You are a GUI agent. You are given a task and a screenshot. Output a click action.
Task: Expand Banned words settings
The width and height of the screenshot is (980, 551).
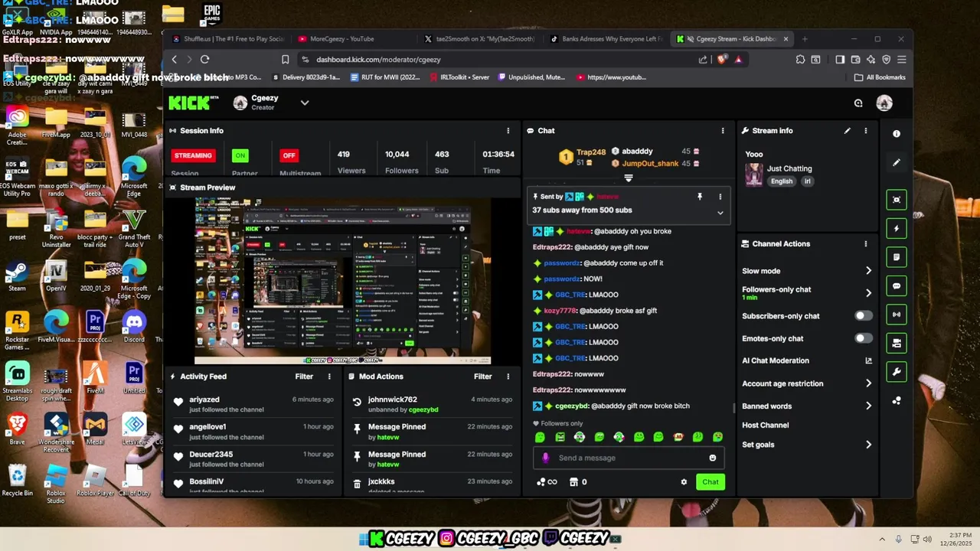pos(868,406)
